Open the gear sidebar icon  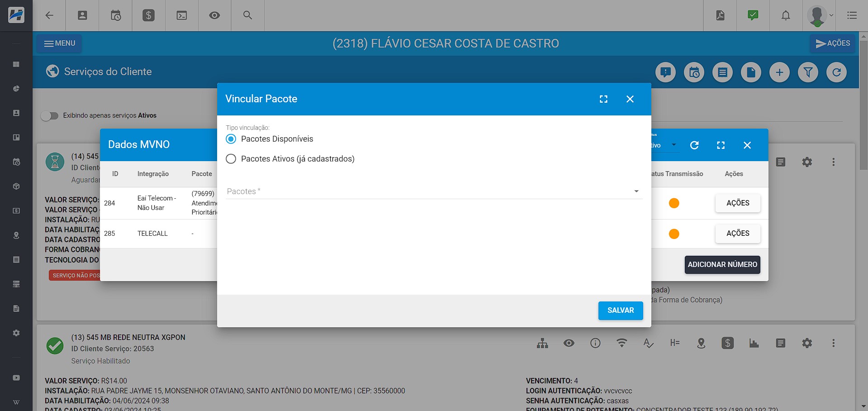pyautogui.click(x=16, y=333)
